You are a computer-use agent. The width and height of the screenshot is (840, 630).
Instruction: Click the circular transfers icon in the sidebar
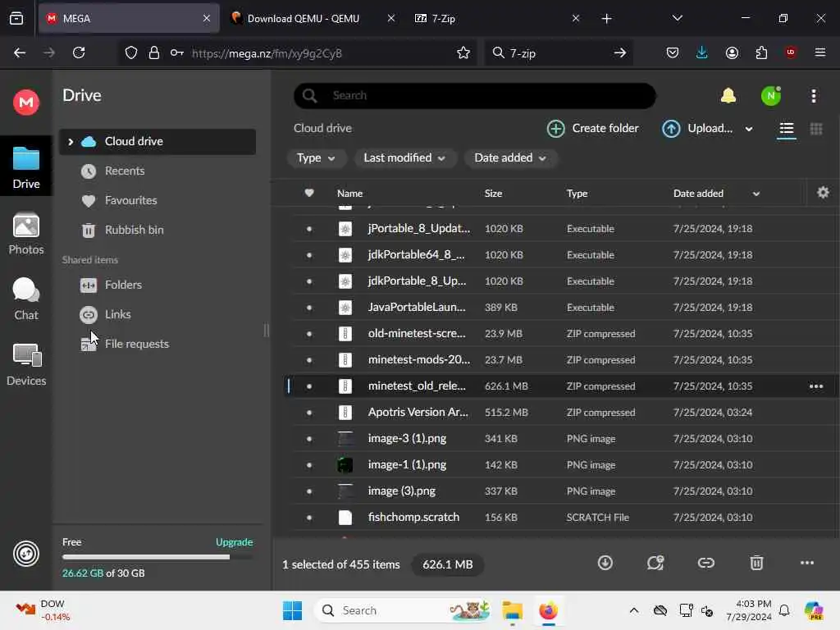click(x=25, y=554)
